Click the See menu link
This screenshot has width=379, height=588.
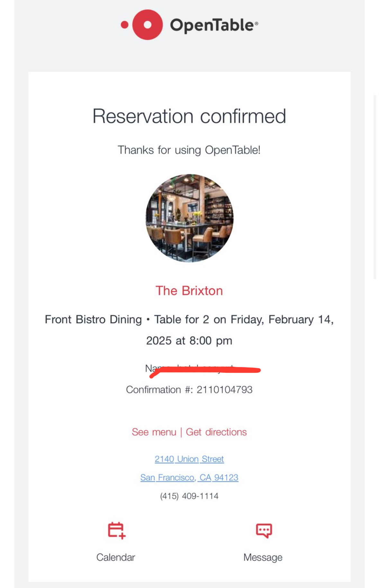coord(154,432)
